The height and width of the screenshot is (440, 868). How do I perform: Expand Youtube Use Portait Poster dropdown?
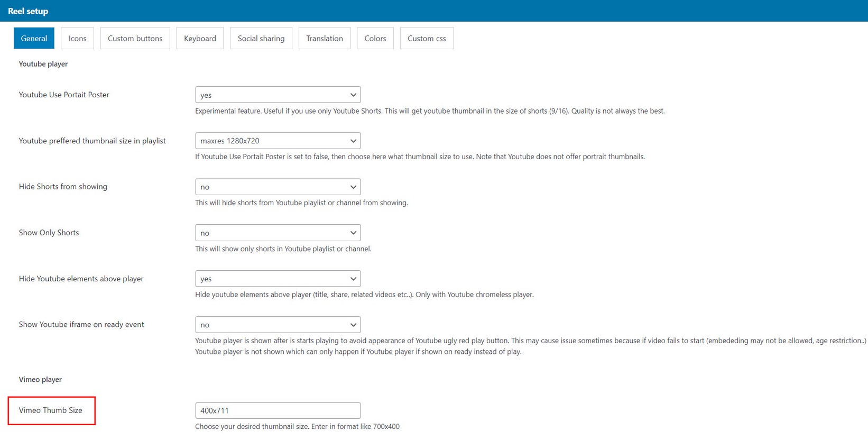pos(278,95)
